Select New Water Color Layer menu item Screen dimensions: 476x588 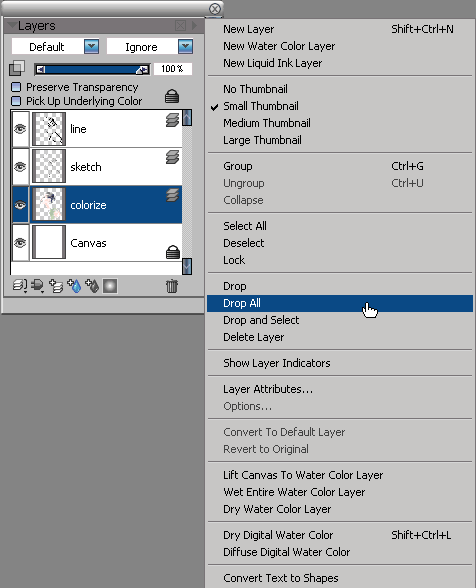click(x=279, y=46)
